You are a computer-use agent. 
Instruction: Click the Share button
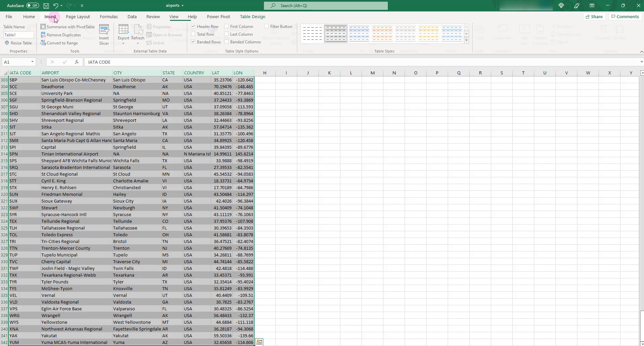pos(594,16)
